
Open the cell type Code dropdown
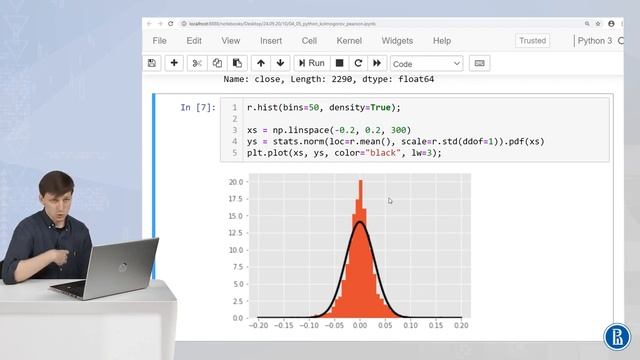[x=427, y=64]
